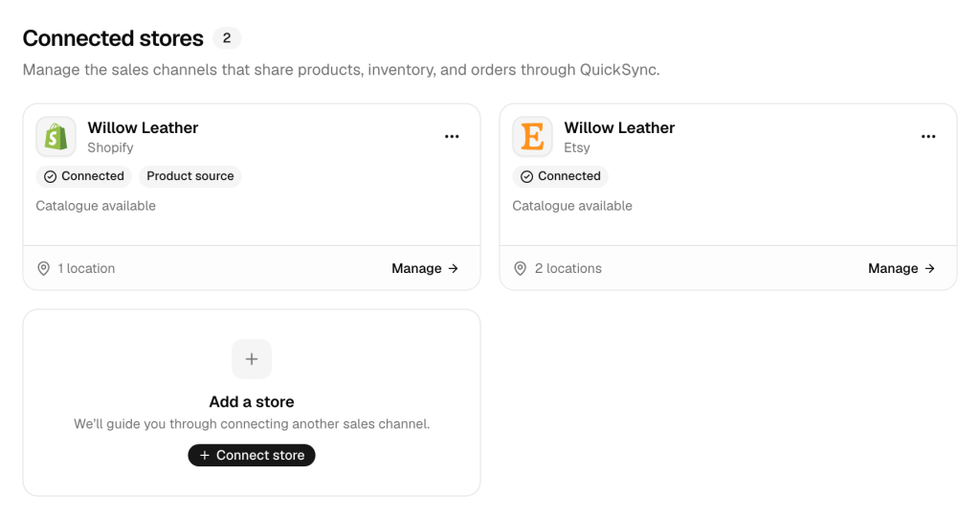Open Manage link on Etsy card

pos(902,268)
